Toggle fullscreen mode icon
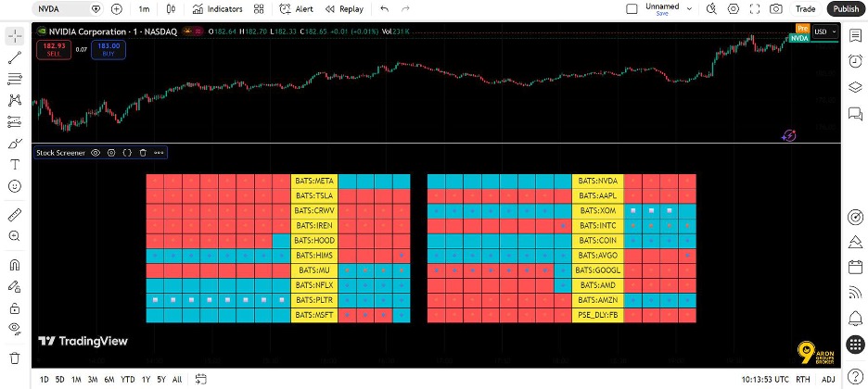868x389 pixels. tap(755, 9)
